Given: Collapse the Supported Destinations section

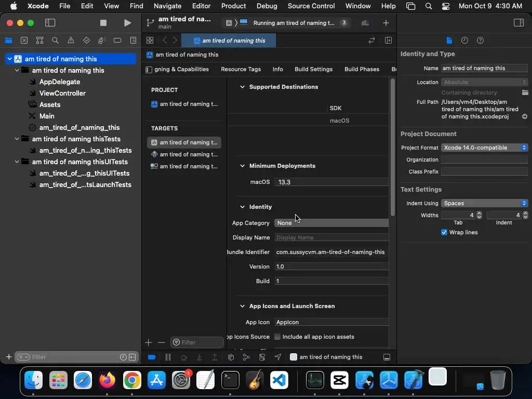Looking at the screenshot, I should 242,87.
